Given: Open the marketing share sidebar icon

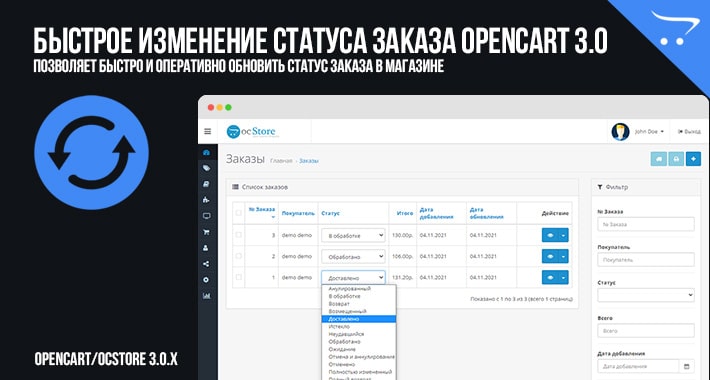Looking at the screenshot, I should (206, 264).
